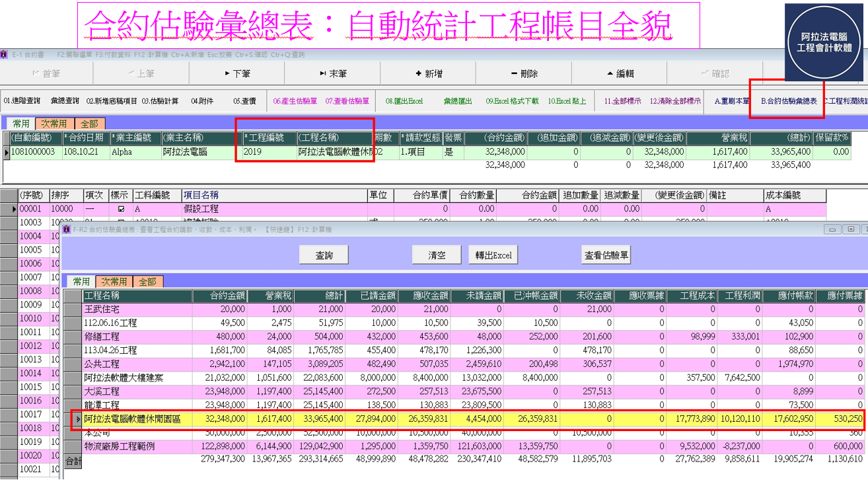Select the 阿拉法軟體大樓建案 row
868x486 pixels.
coord(462,378)
